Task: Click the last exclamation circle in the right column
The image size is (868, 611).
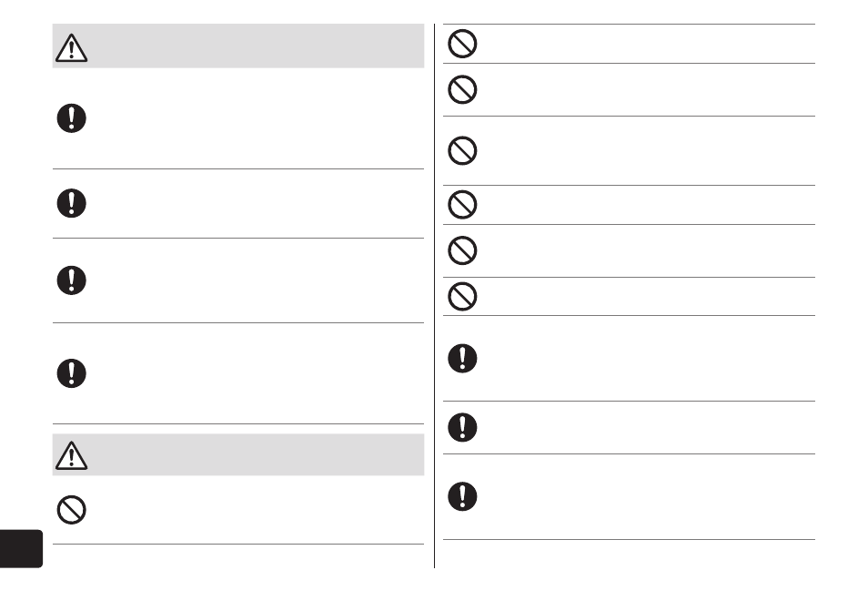Action: (462, 496)
